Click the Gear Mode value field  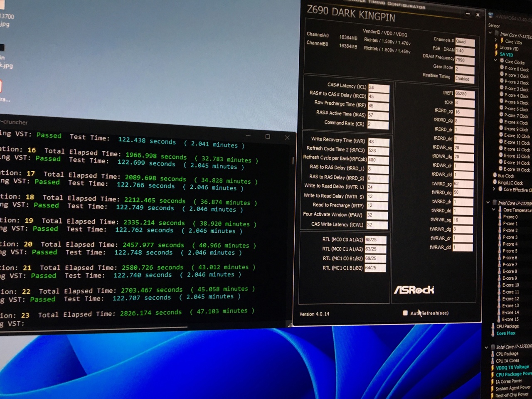click(x=465, y=69)
